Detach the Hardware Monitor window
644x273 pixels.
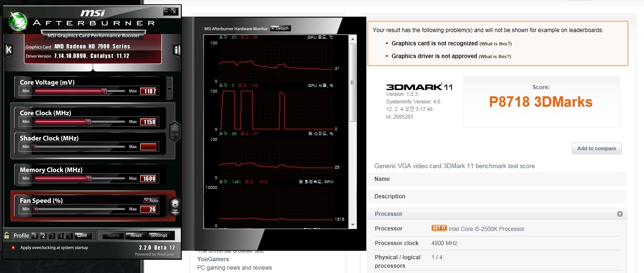280,28
